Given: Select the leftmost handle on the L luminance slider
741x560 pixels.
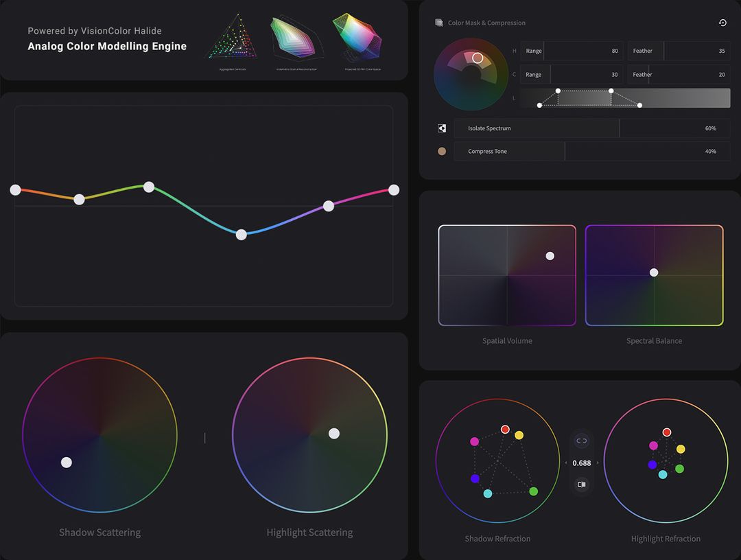Looking at the screenshot, I should click(539, 105).
